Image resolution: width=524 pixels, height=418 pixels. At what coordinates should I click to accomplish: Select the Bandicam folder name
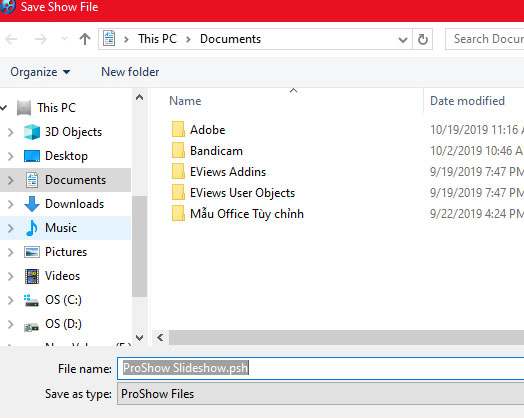[x=216, y=151]
